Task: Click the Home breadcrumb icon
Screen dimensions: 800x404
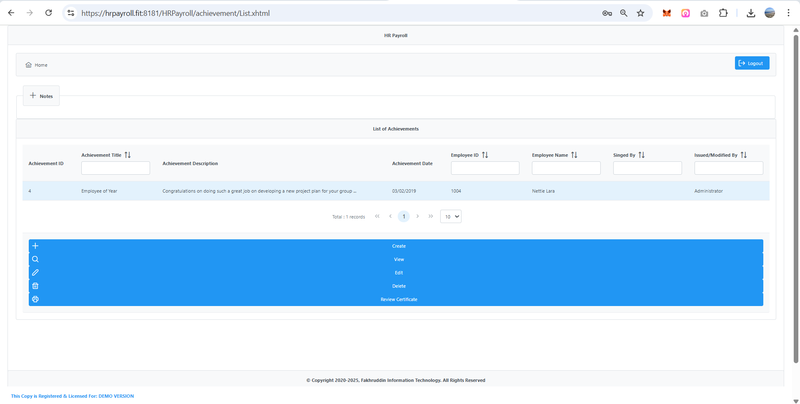Action: point(29,65)
